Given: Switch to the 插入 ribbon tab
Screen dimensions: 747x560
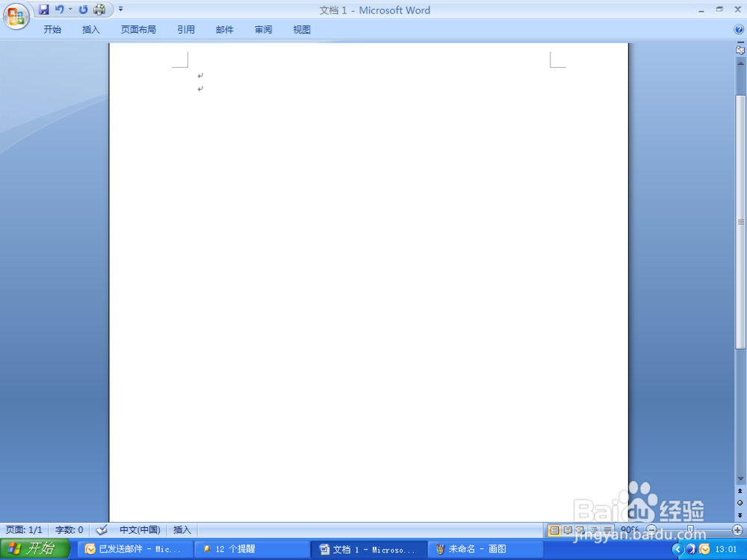Looking at the screenshot, I should pyautogui.click(x=90, y=29).
